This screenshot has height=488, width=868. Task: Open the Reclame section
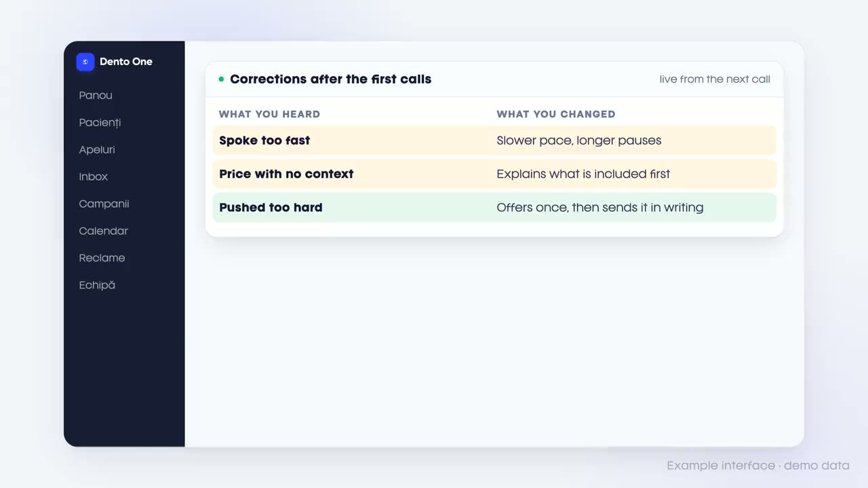(x=102, y=258)
